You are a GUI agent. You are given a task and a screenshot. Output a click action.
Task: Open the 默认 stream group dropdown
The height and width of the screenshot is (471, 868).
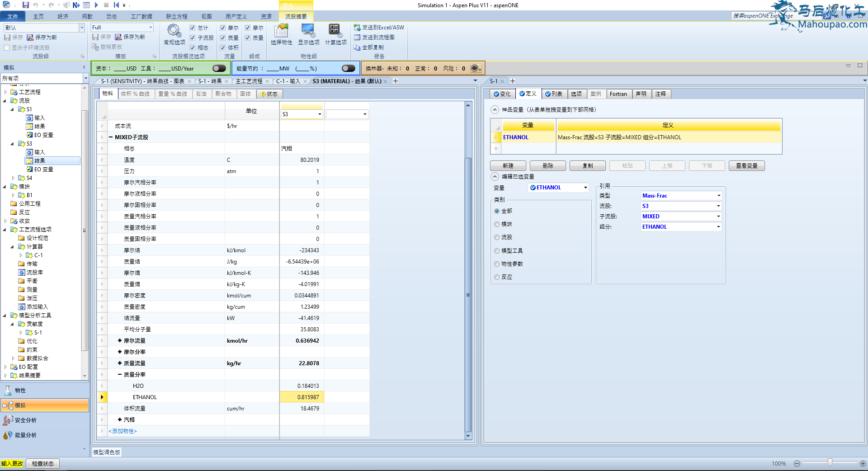[x=82, y=28]
